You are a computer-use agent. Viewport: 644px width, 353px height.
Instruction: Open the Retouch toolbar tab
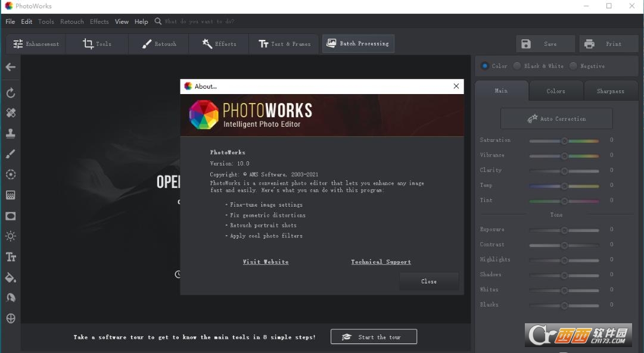click(158, 44)
